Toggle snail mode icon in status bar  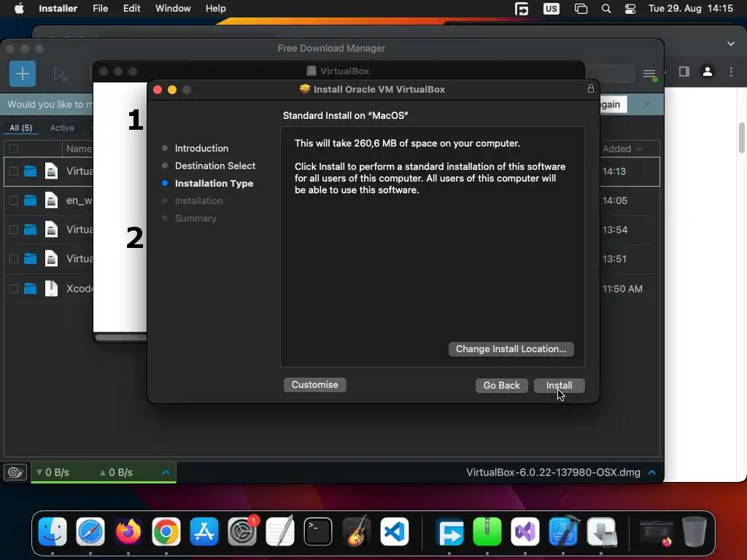click(x=15, y=472)
